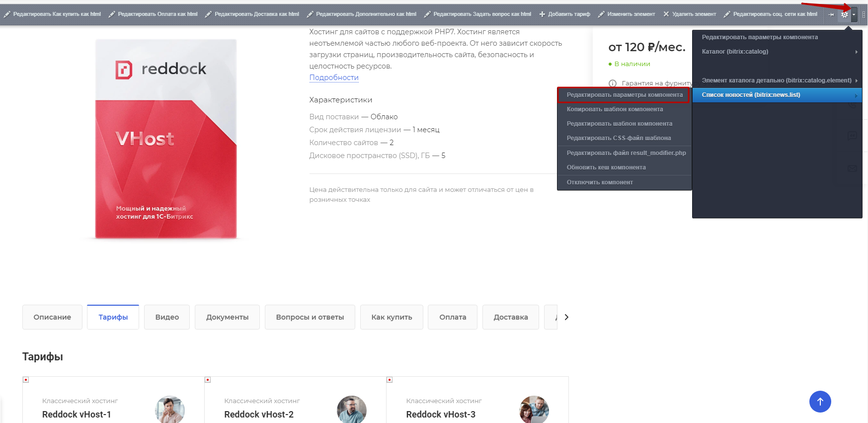Viewport: 868px width, 423px height.
Task: Switch to the 'Оплата' tab
Action: coord(453,317)
